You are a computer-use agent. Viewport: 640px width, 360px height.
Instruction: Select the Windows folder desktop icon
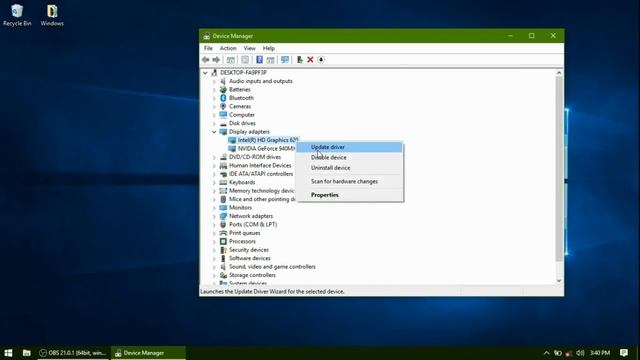click(x=52, y=15)
